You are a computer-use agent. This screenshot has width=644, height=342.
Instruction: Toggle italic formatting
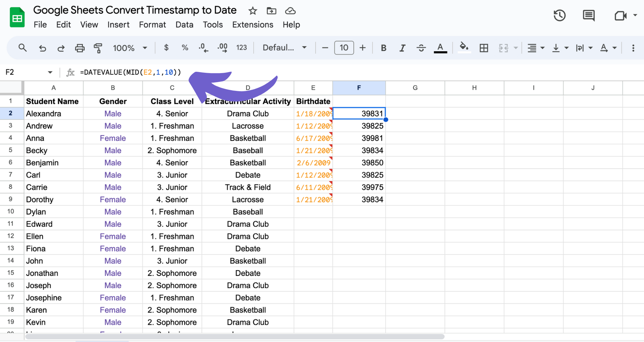coord(402,48)
